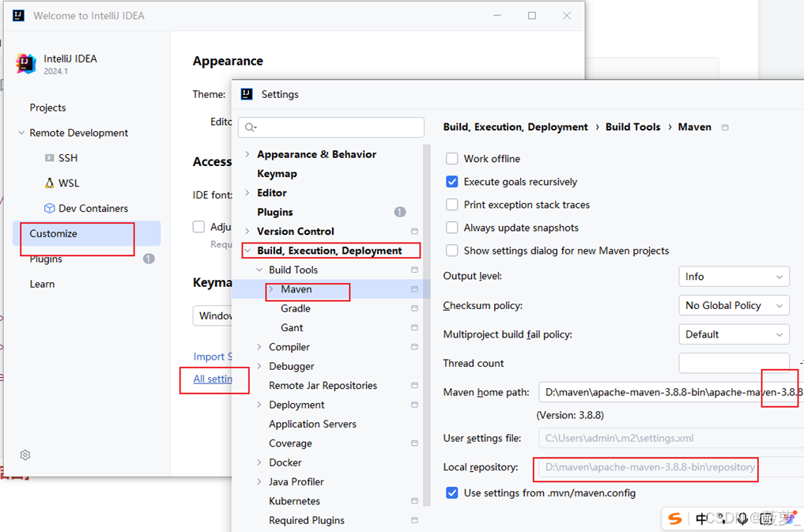Click project-level icon next to Coverage
Viewport: 804px width, 532px height.
[x=414, y=443]
